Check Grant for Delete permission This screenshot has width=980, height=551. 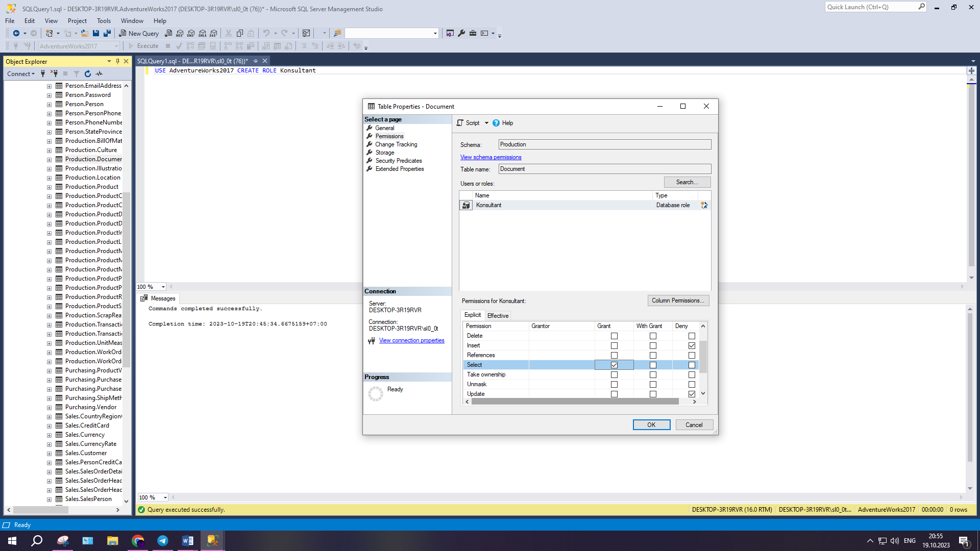click(614, 336)
